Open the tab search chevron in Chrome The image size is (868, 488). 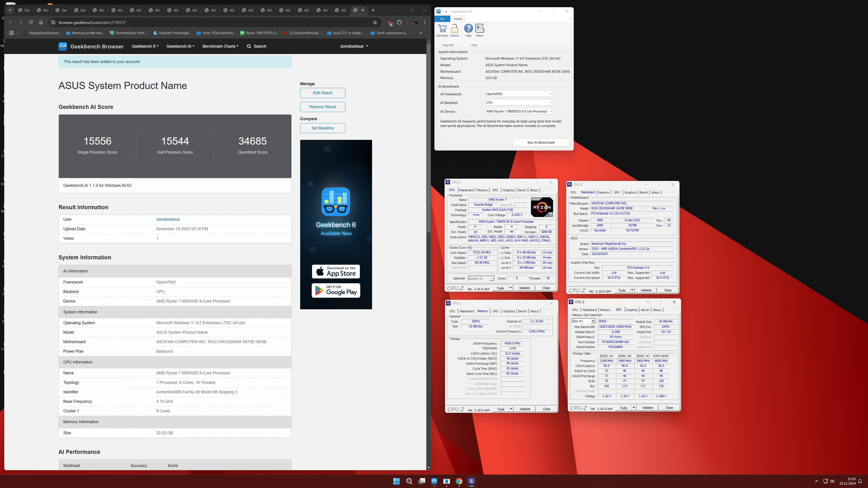[x=10, y=10]
